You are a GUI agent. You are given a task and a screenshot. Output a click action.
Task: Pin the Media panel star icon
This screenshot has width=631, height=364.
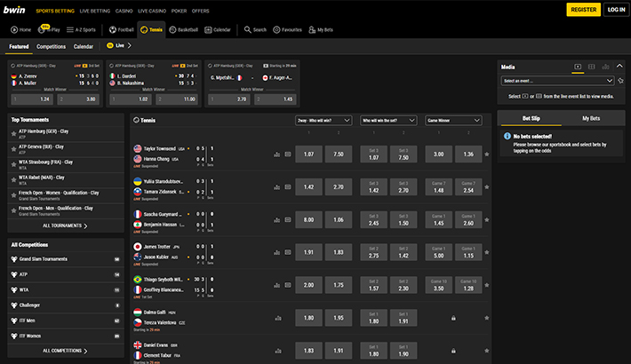pos(621,81)
